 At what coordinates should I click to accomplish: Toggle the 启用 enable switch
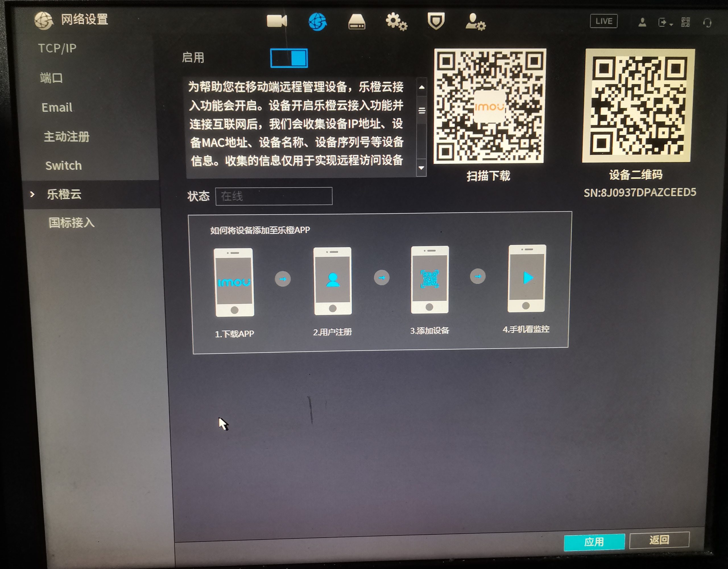289,58
